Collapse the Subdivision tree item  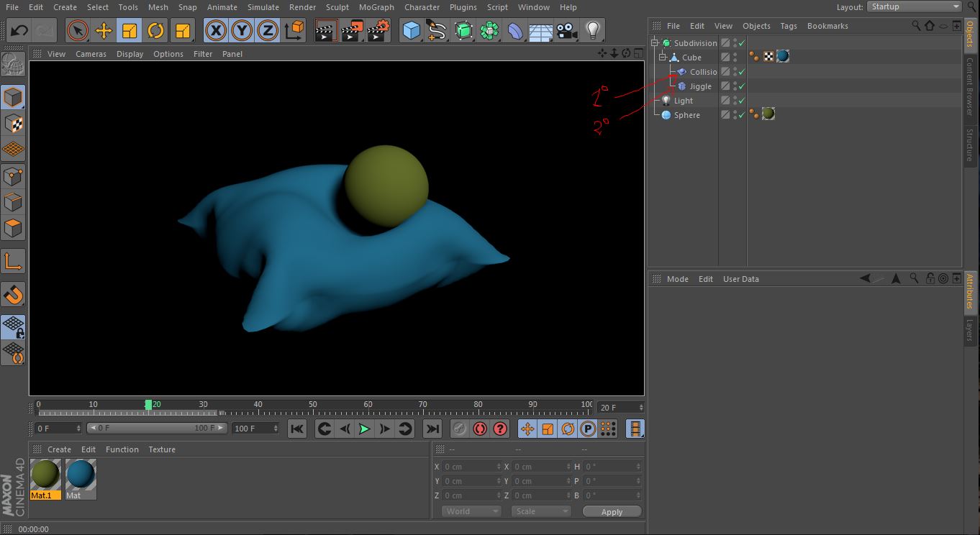[655, 43]
